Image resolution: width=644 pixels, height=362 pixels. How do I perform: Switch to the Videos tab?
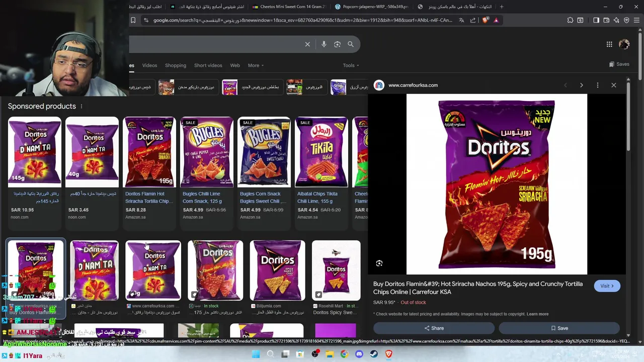[149, 65]
